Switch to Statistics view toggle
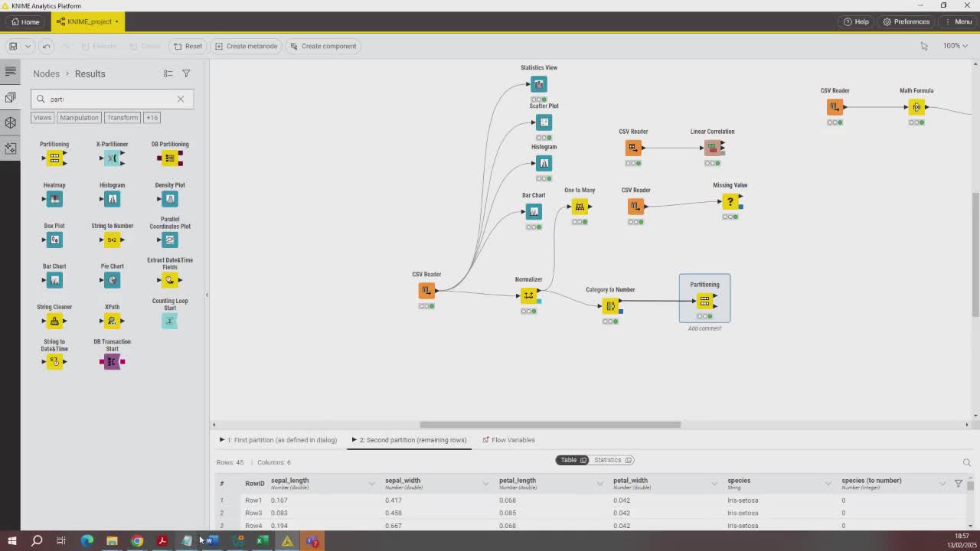The height and width of the screenshot is (551, 980). pyautogui.click(x=612, y=460)
